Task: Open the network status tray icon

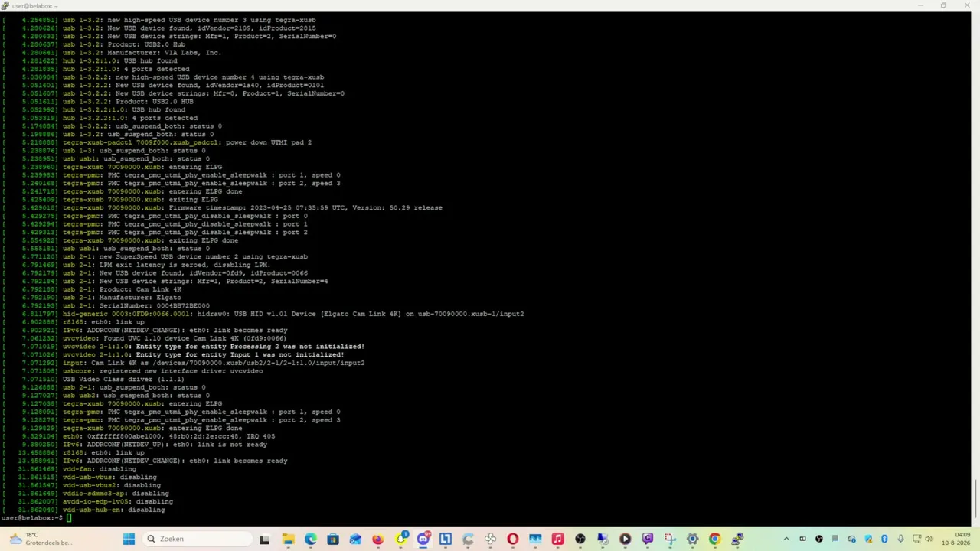Action: point(916,539)
